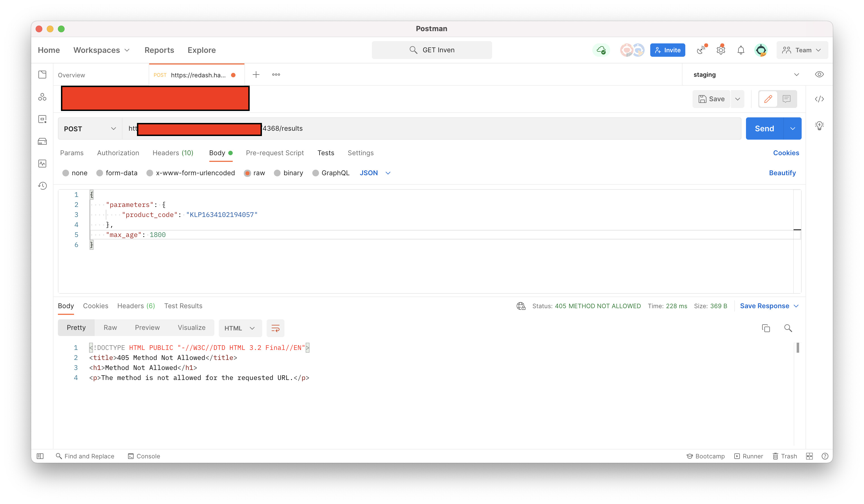The height and width of the screenshot is (504, 864).
Task: Open the Collections sidebar icon
Action: tap(42, 75)
